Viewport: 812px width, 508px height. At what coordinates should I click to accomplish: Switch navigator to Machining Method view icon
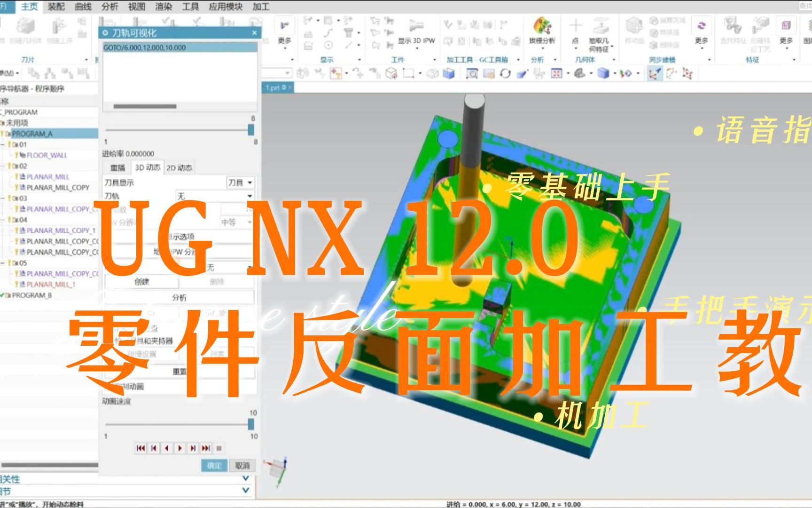[83, 73]
